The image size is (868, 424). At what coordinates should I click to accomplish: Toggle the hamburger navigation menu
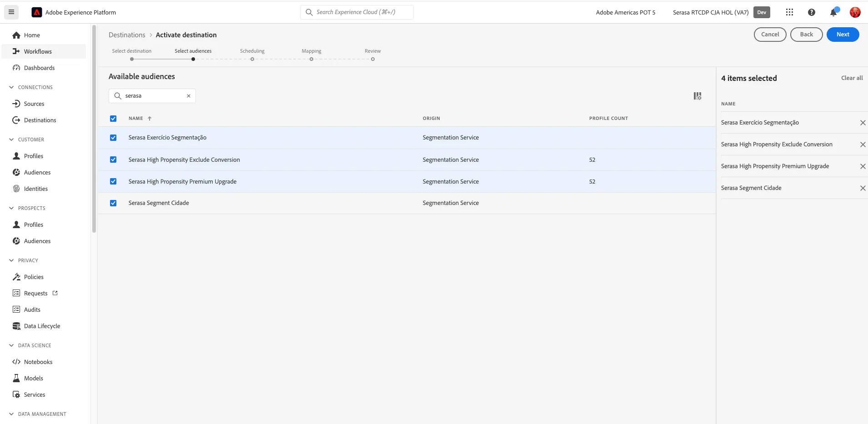pyautogui.click(x=11, y=12)
